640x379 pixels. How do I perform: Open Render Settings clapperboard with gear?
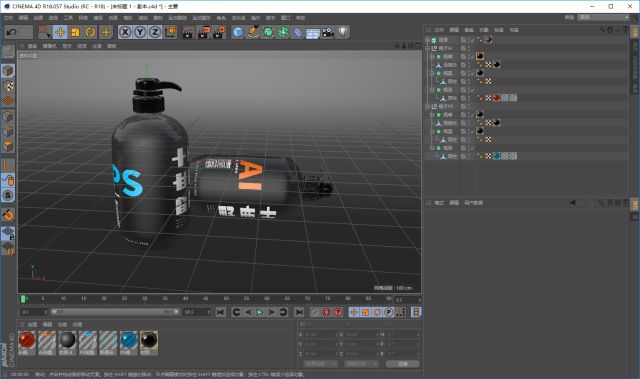[219, 32]
